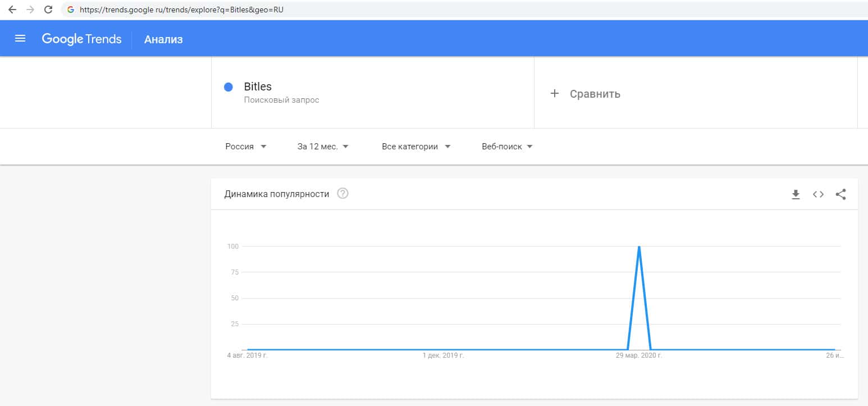The width and height of the screenshot is (868, 406).
Task: Focus the browser address bar URL
Action: [x=181, y=10]
